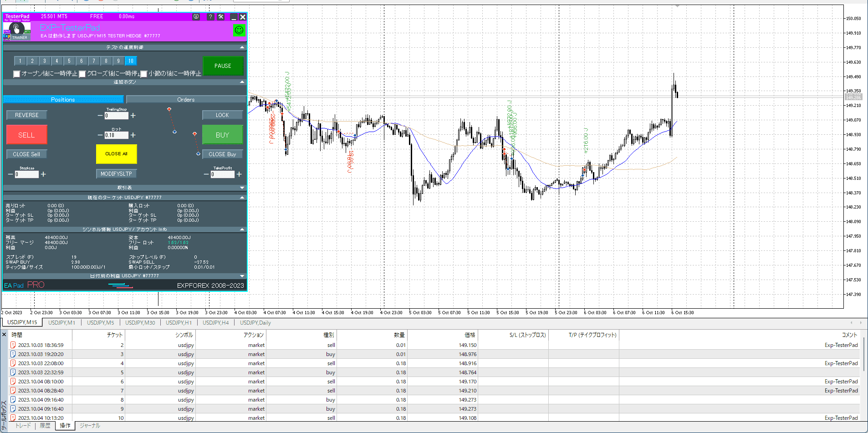The width and height of the screenshot is (868, 433).
Task: Click plus icon beside the TakeProfit field
Action: point(239,174)
